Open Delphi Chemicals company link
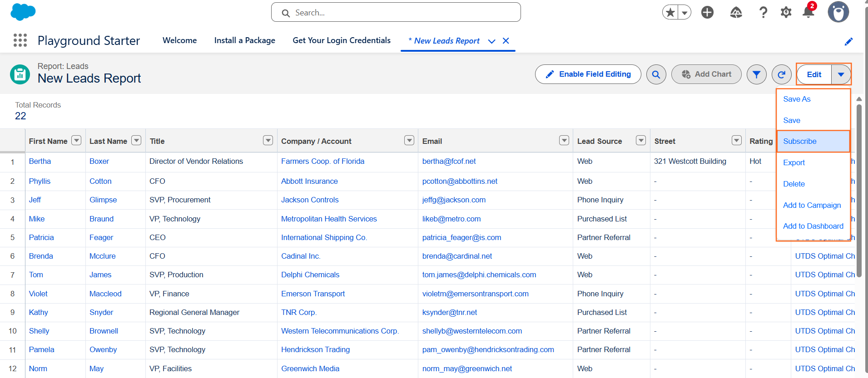The height and width of the screenshot is (378, 868). pyautogui.click(x=310, y=275)
